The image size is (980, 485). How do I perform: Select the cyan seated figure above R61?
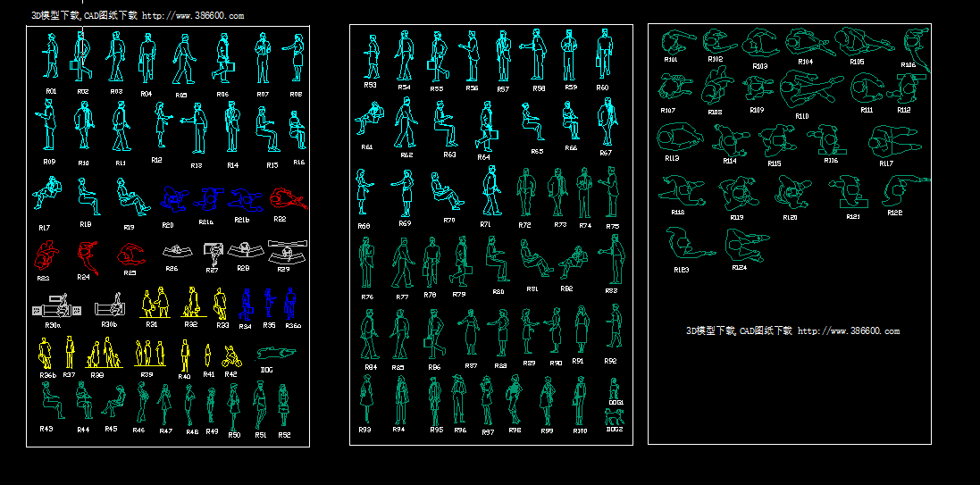click(x=370, y=119)
